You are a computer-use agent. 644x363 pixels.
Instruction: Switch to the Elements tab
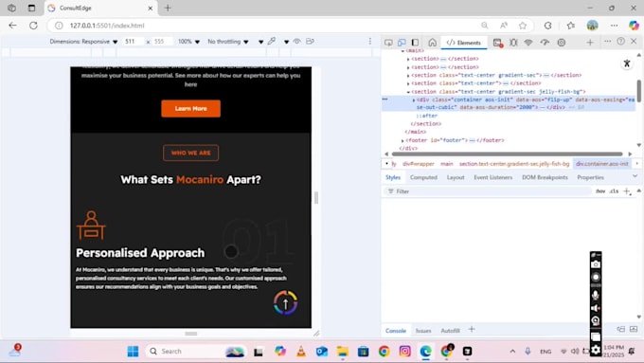tap(464, 43)
